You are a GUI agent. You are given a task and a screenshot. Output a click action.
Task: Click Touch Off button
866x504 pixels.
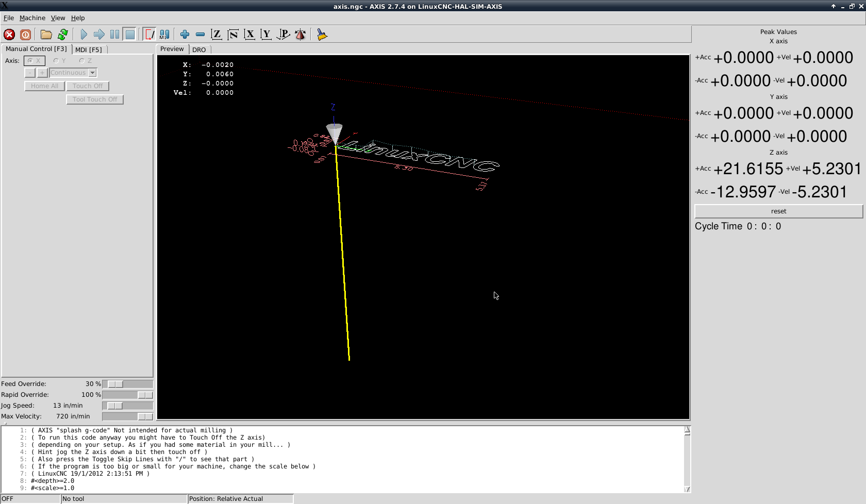tap(88, 86)
